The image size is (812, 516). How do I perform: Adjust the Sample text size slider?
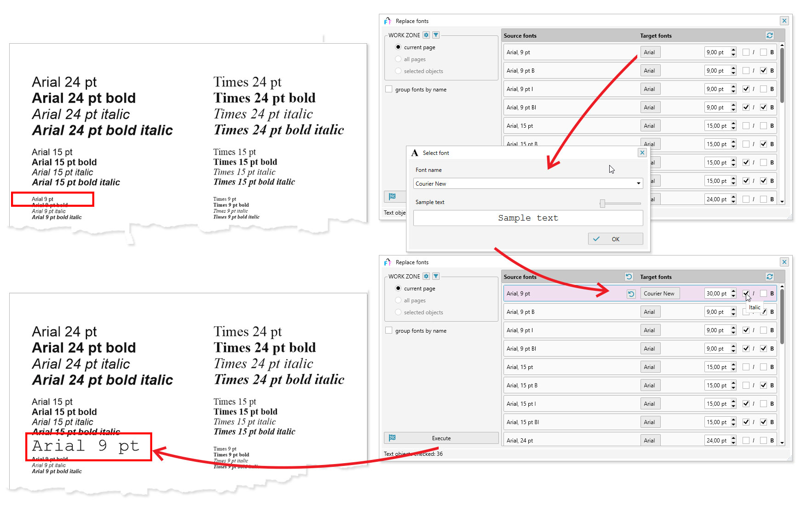[602, 204]
